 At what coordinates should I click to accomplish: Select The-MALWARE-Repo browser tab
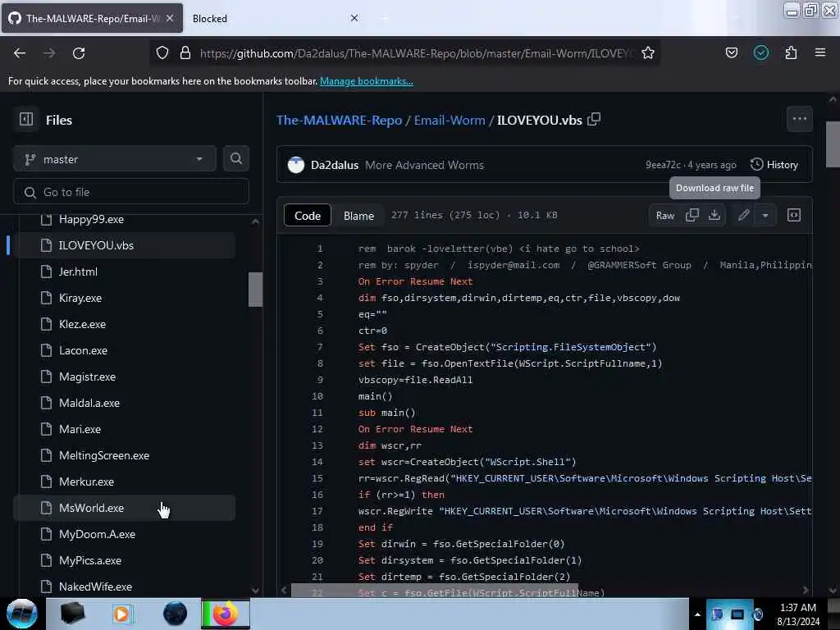(x=92, y=18)
